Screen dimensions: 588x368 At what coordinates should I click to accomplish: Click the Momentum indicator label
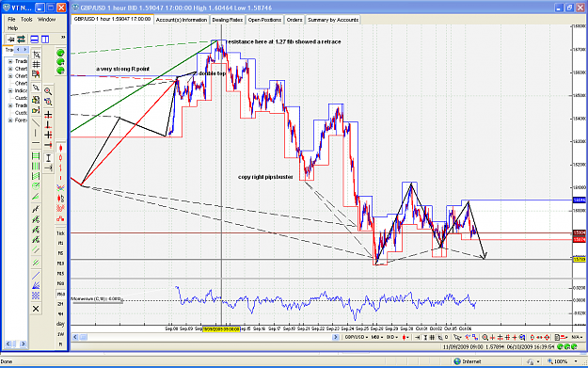coord(96,299)
